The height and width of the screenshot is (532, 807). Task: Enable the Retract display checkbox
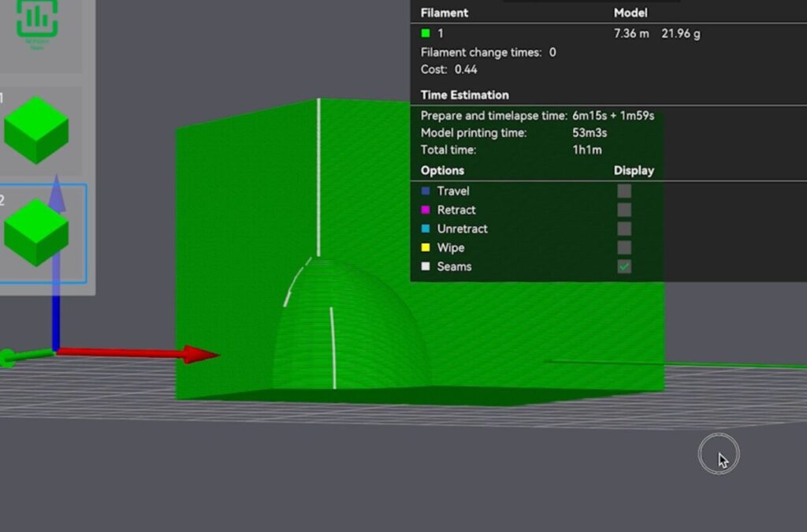(x=624, y=210)
